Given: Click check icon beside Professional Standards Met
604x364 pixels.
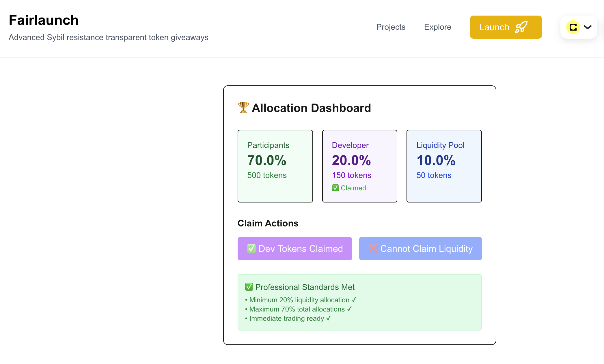Looking at the screenshot, I should 249,287.
